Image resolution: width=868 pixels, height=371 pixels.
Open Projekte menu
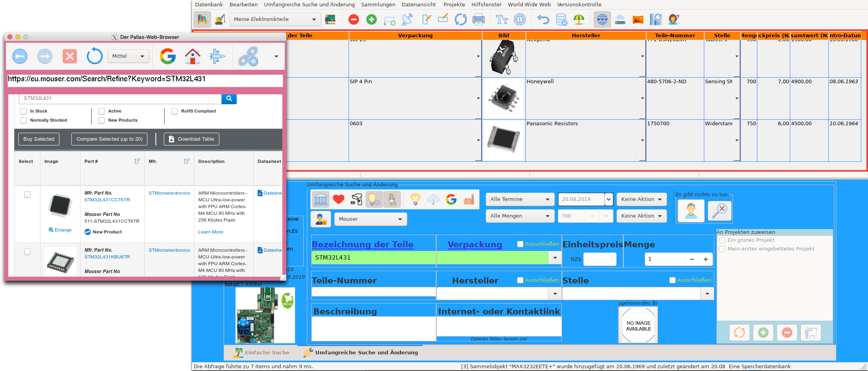[454, 4]
